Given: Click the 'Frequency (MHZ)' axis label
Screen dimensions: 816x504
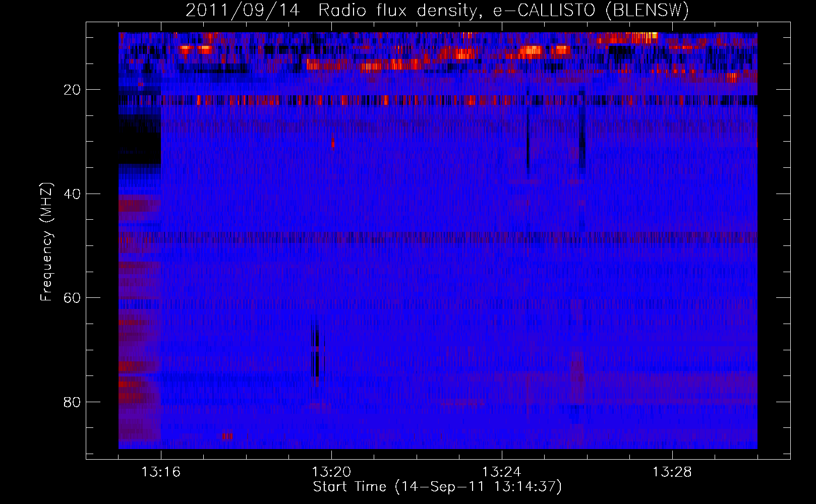Looking at the screenshot, I should coord(46,242).
